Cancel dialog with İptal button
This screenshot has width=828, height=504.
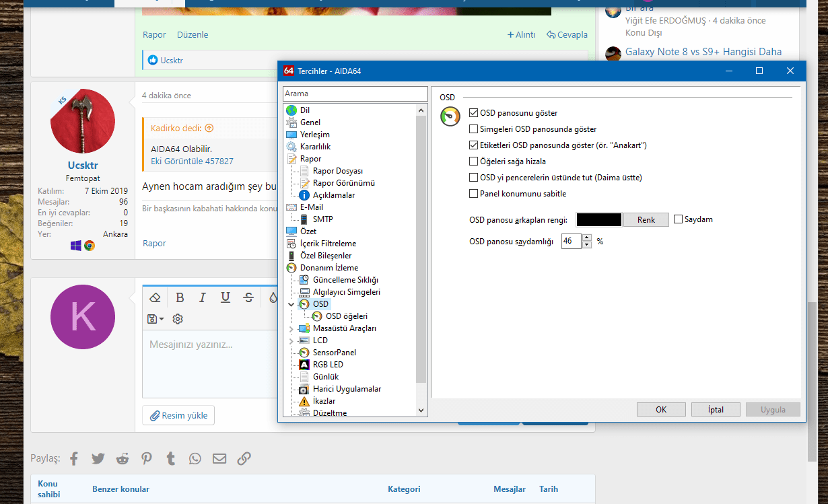click(716, 409)
